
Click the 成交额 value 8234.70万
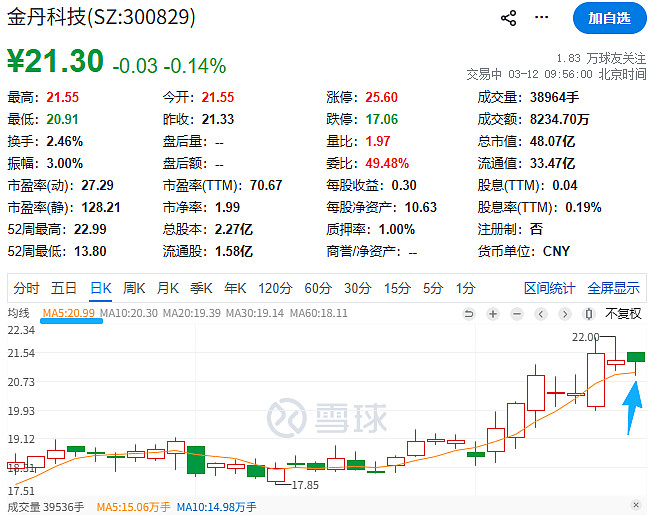click(x=560, y=119)
